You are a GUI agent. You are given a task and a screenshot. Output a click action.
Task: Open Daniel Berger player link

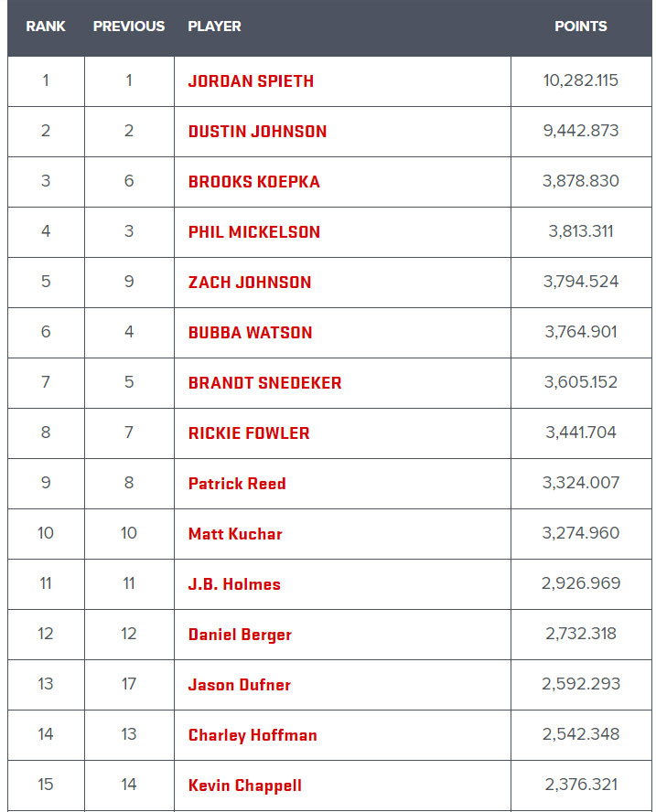[240, 635]
